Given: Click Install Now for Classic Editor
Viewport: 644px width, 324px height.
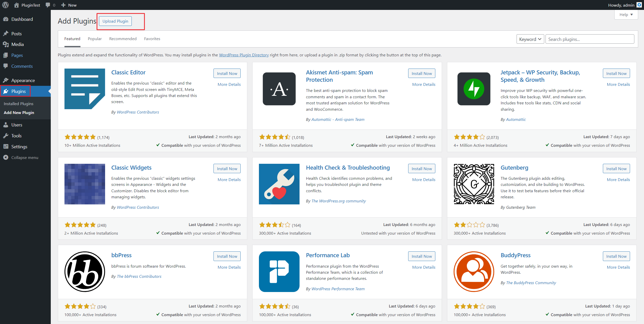Looking at the screenshot, I should click(x=227, y=74).
